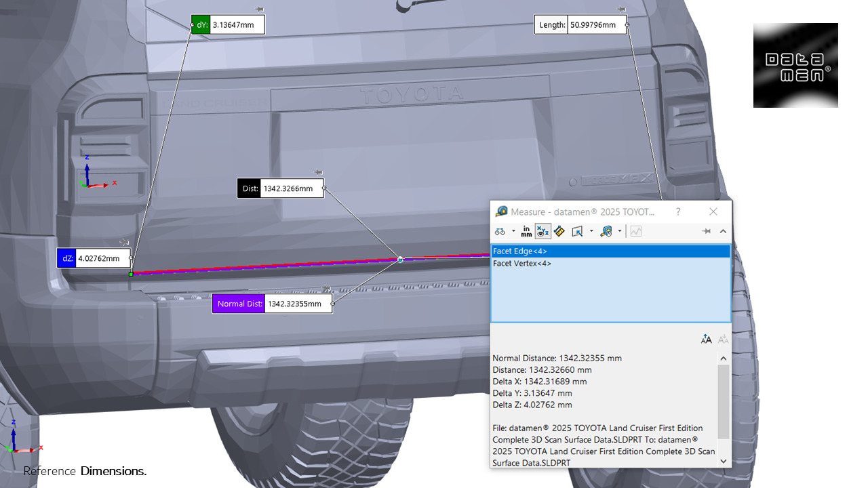Screen dimensions: 868x488
Task: Click Normal Dist 1342.32355mm callout value
Action: pos(298,304)
